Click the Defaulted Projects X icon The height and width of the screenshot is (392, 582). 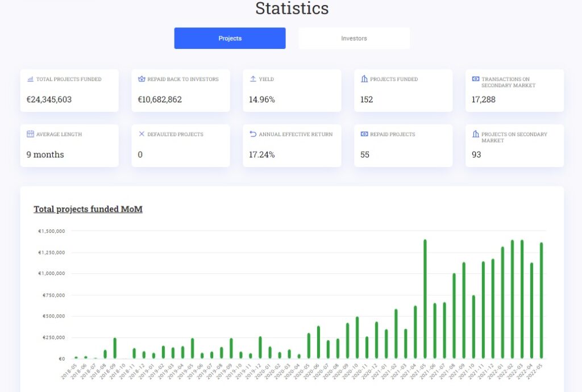(x=142, y=134)
